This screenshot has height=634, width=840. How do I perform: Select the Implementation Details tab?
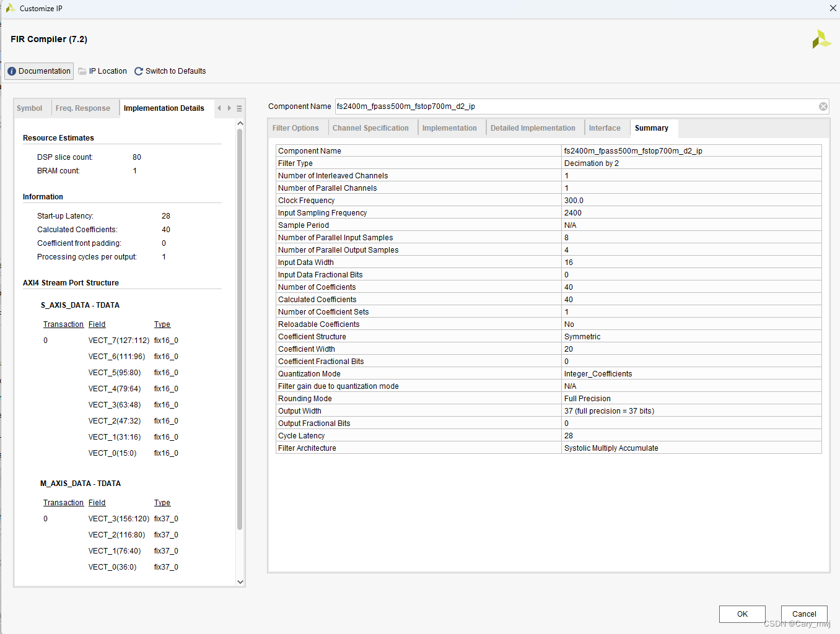click(164, 108)
